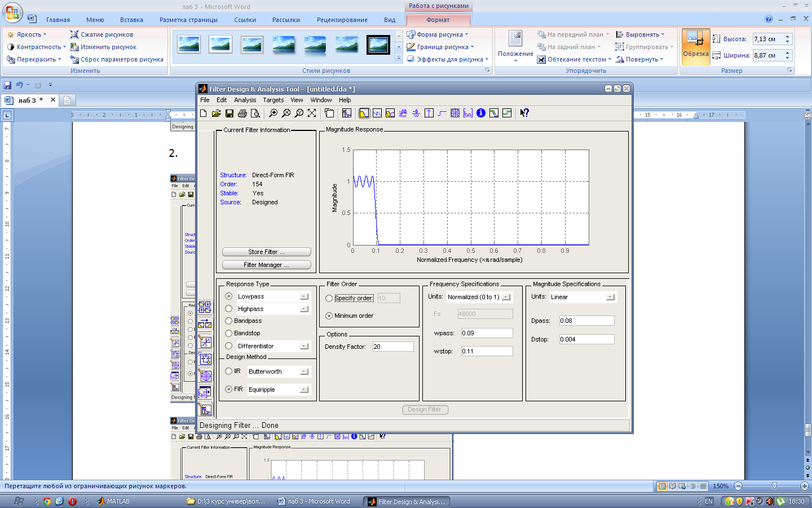Open Transform Filter sidebar panel
Screen dimensions: 812x508
tap(205, 325)
